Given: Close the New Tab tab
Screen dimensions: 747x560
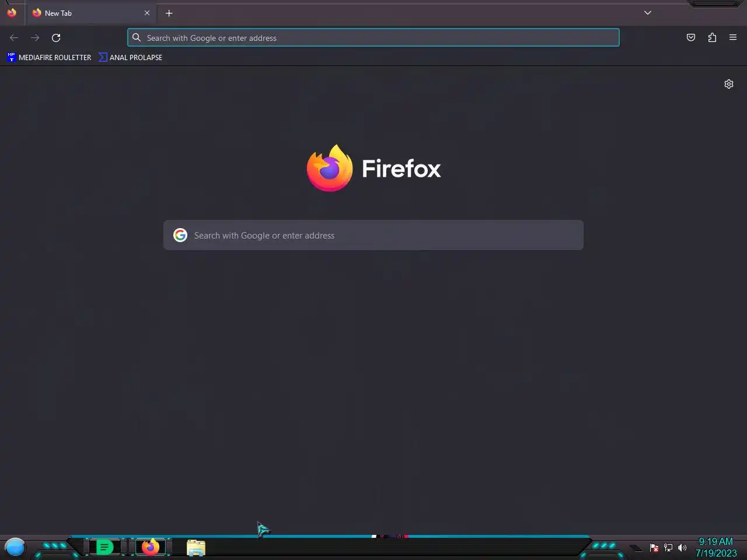Looking at the screenshot, I should click(147, 13).
